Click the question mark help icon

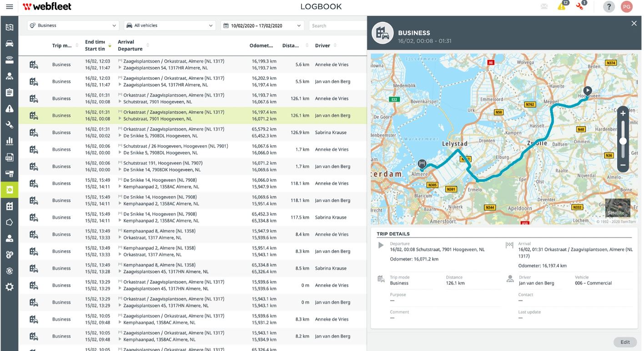pos(609,7)
